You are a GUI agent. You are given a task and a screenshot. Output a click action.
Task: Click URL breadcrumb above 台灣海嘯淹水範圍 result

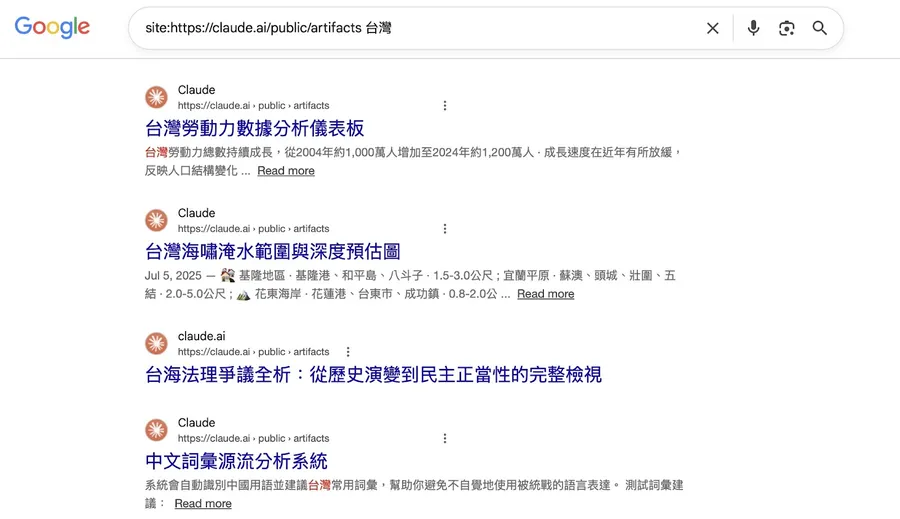[x=253, y=228]
